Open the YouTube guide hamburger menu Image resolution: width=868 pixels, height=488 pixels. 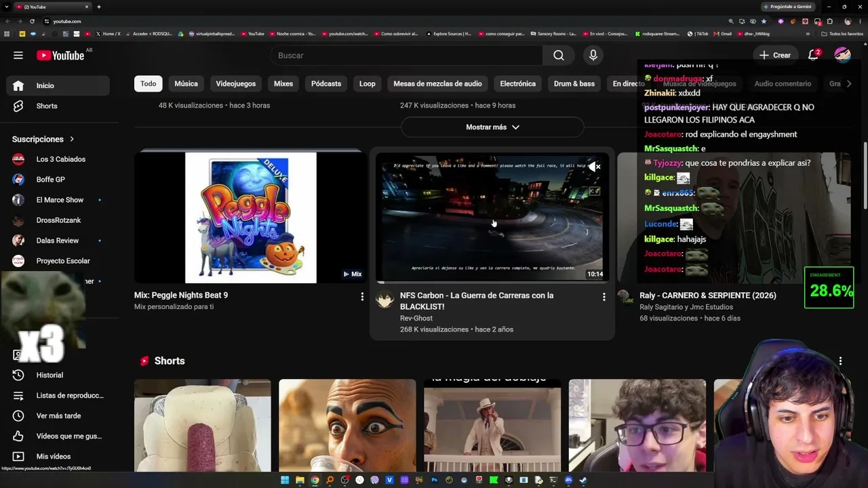pos(18,56)
